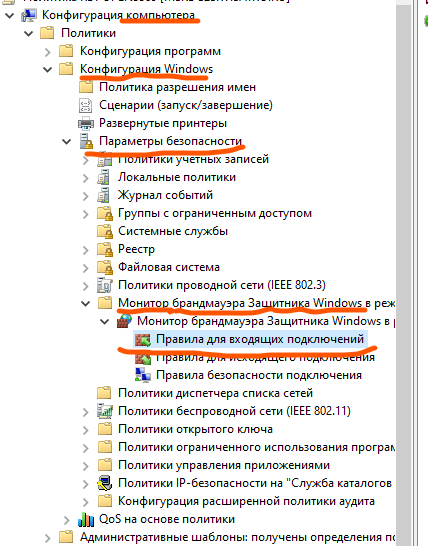The image size is (428, 546).
Task: Expand the Политики открытого ключа node
Action: (86, 430)
